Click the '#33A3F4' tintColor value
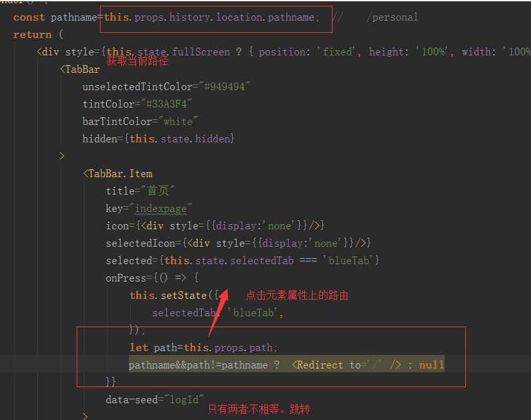Image resolution: width=531 pixels, height=420 pixels. (x=166, y=104)
